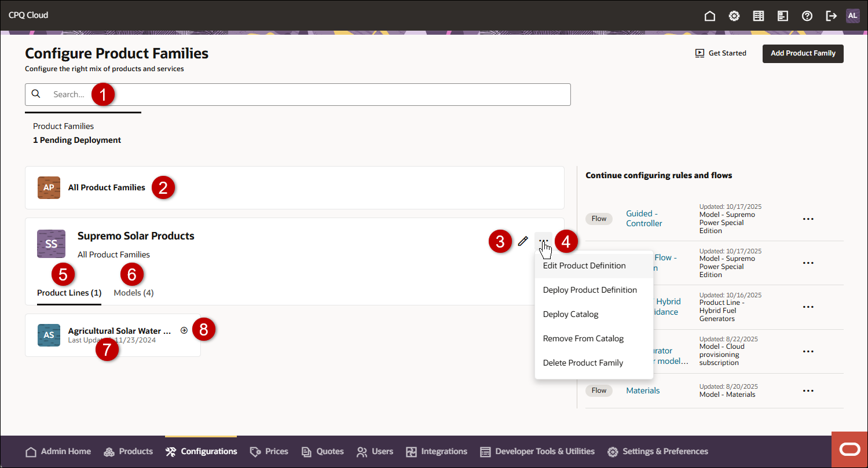The image size is (868, 468).
Task: Click the Get Started link
Action: [721, 53]
